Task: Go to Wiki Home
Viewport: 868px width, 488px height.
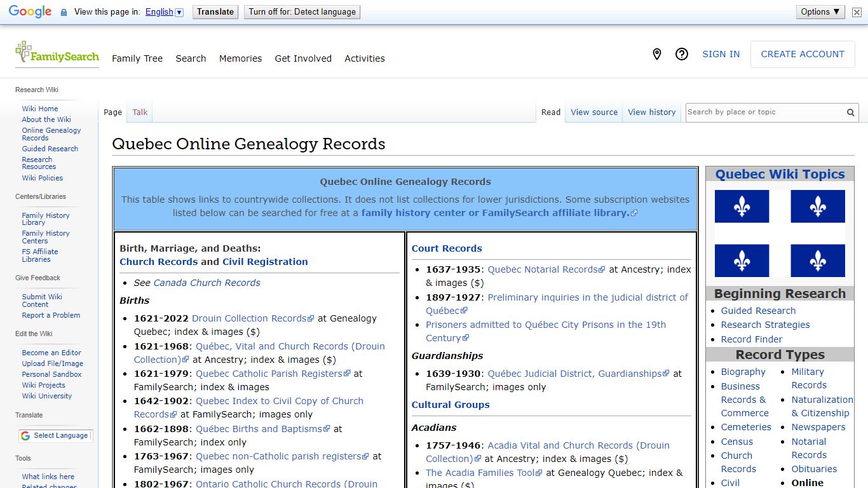Action: 40,109
